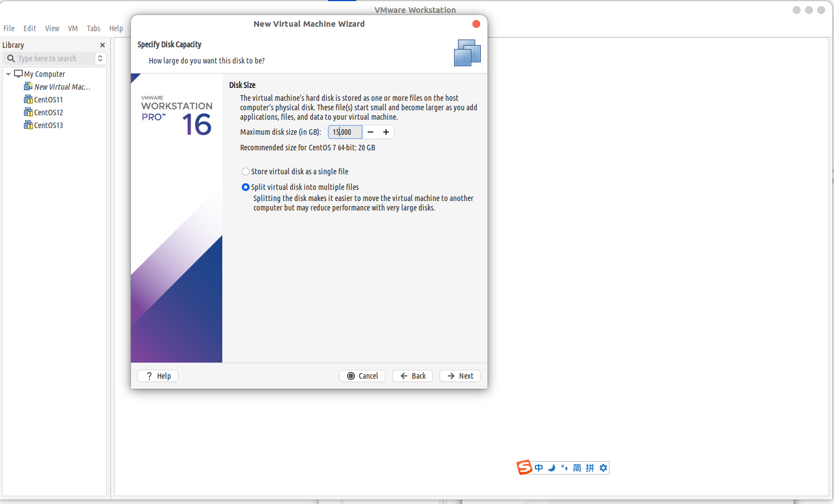Image resolution: width=834 pixels, height=504 pixels.
Task: Toggle the half-moon width icon in IME bar
Action: coord(552,468)
